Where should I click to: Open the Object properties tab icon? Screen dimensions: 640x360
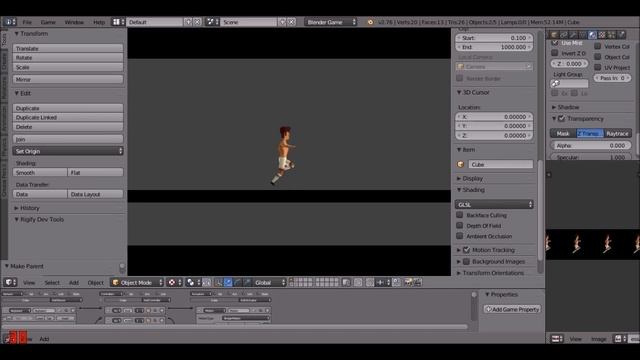pyautogui.click(x=554, y=35)
